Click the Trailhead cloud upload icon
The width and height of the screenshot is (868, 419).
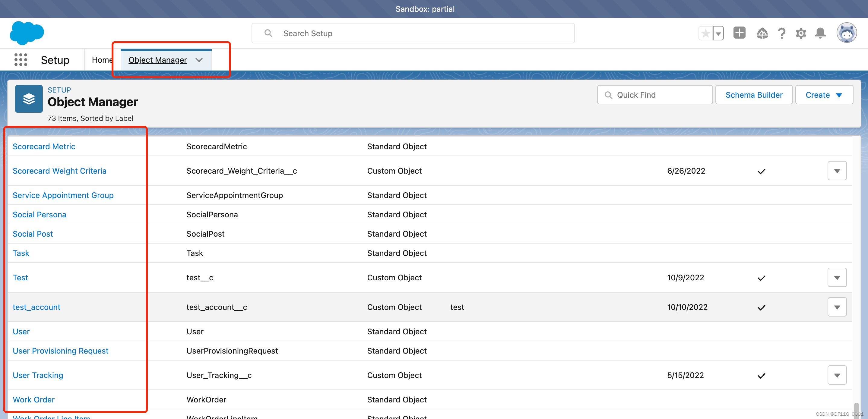(762, 33)
